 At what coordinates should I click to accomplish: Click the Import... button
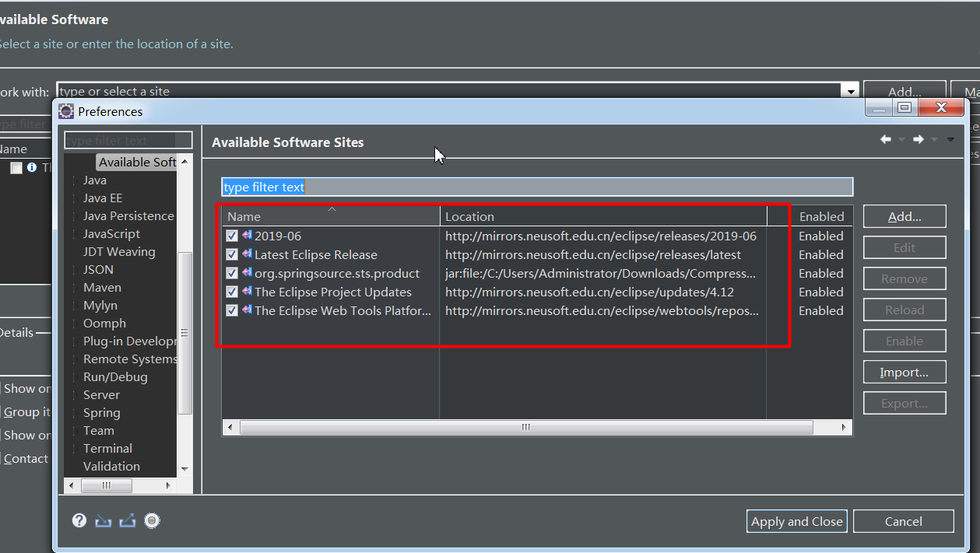point(904,372)
